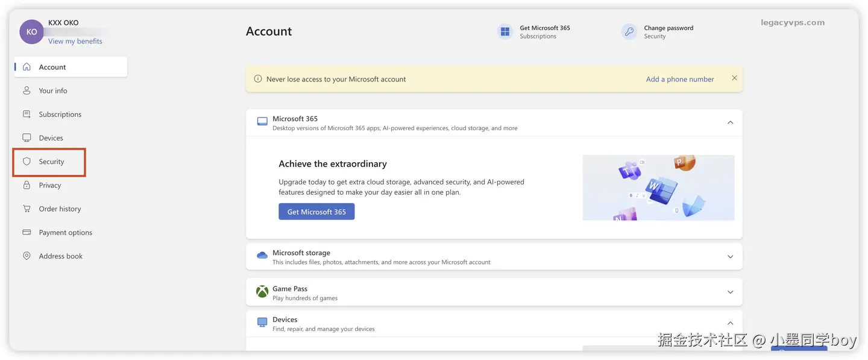Click the Privacy lock icon in sidebar
Image resolution: width=868 pixels, height=360 pixels.
(27, 185)
